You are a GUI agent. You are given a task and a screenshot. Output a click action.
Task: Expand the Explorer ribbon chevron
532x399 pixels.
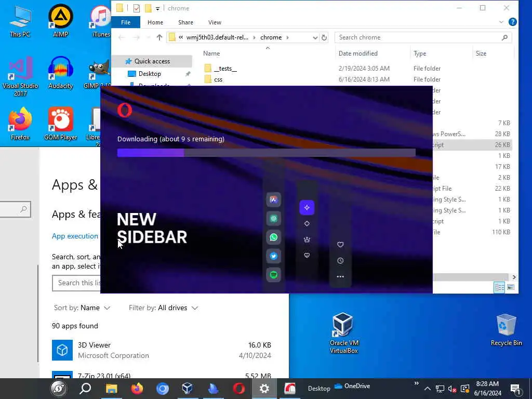pos(501,22)
